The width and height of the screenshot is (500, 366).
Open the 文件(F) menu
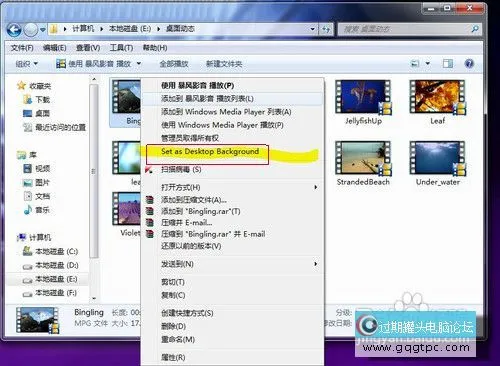tap(22, 48)
